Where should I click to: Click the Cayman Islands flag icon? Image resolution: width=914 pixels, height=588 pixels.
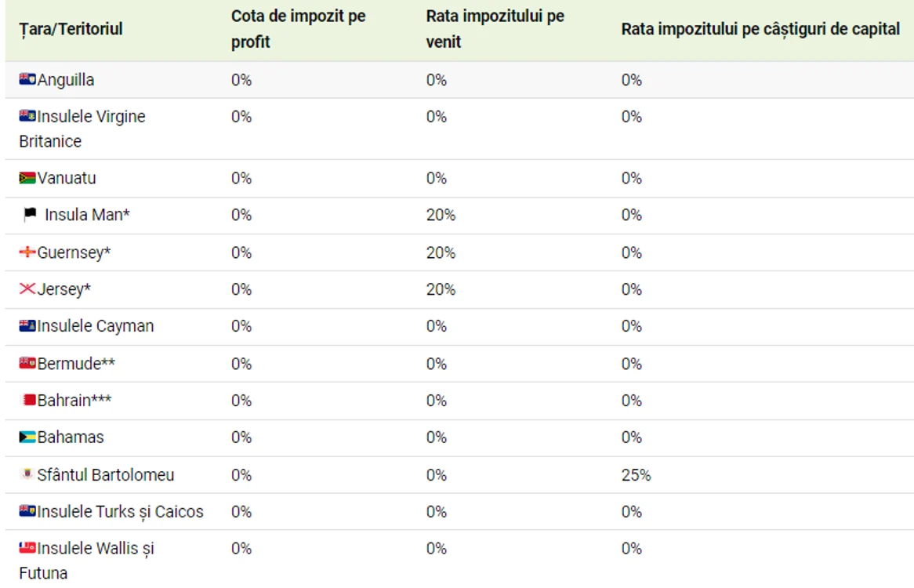pyautogui.click(x=27, y=326)
